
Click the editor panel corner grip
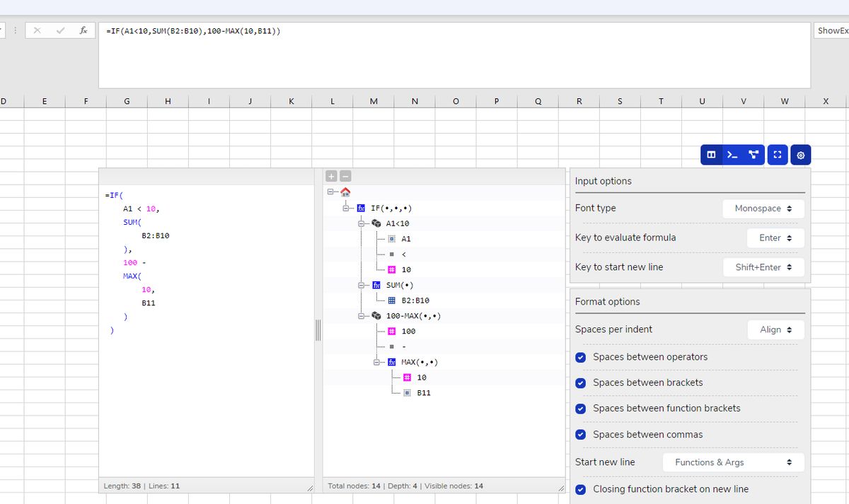310,489
